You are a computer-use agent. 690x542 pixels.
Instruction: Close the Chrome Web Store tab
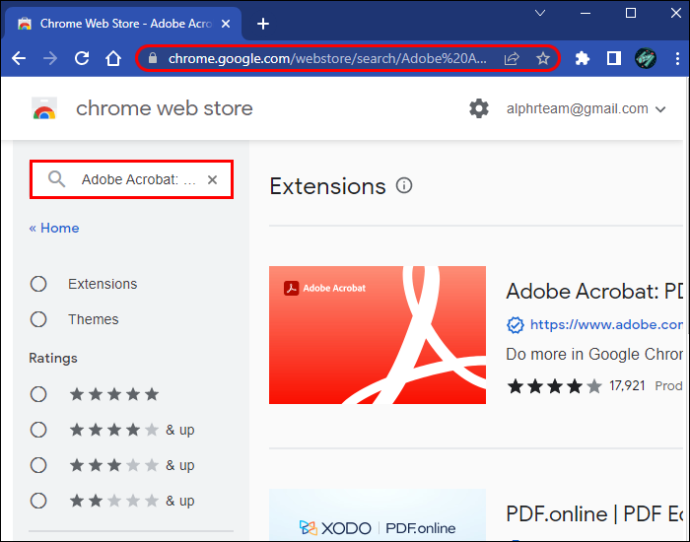click(226, 24)
